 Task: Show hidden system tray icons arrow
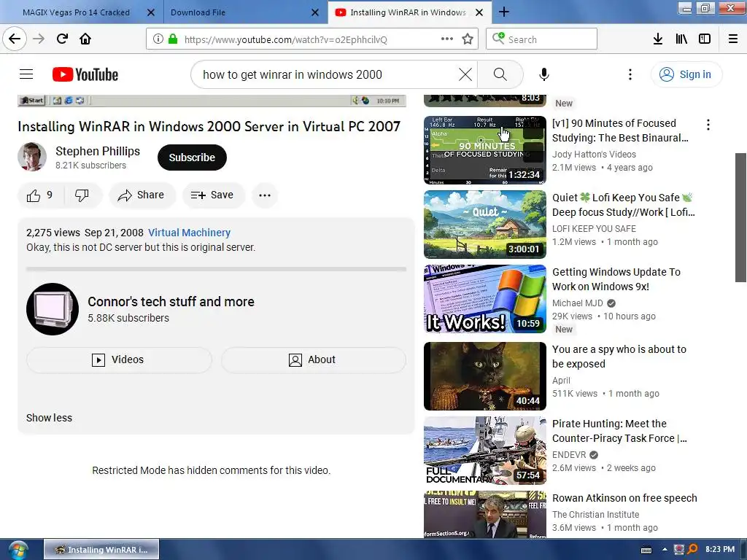click(665, 550)
